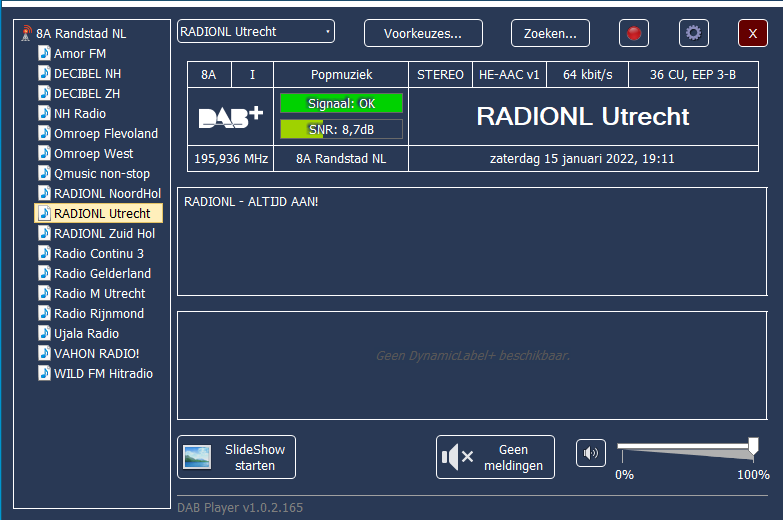Click the 36 CU, EEP 3-B cell
The width and height of the screenshot is (783, 520).
(693, 74)
